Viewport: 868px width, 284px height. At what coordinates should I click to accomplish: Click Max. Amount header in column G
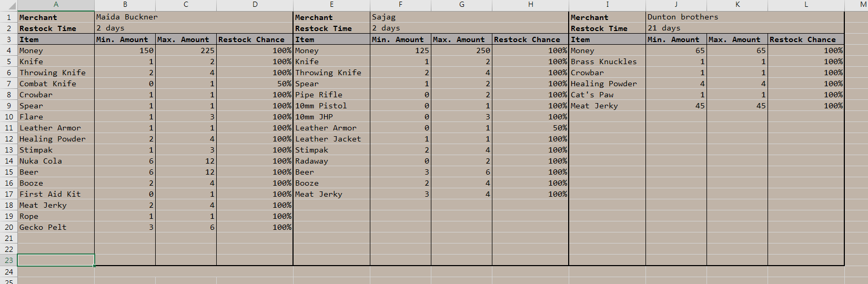(x=461, y=39)
